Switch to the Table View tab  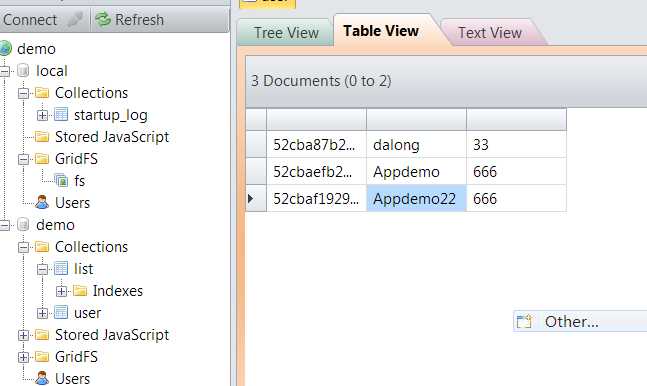[x=381, y=31]
